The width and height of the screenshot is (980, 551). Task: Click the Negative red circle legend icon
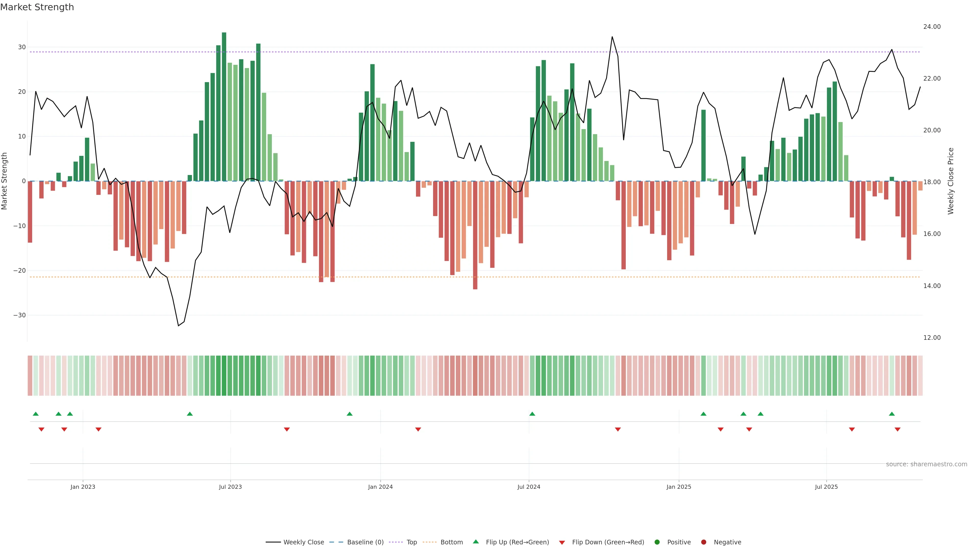pos(703,542)
